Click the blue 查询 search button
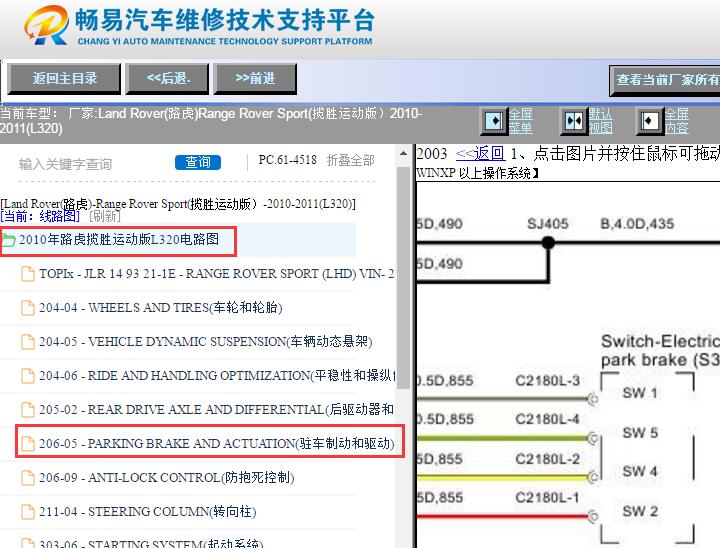Screen dimensions: 720x548 coord(197,162)
